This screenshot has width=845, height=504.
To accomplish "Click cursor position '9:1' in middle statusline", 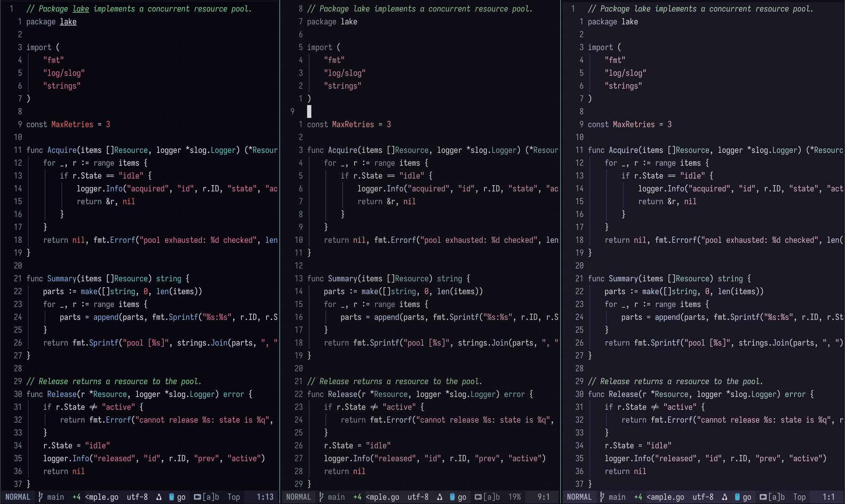I will pos(544,497).
